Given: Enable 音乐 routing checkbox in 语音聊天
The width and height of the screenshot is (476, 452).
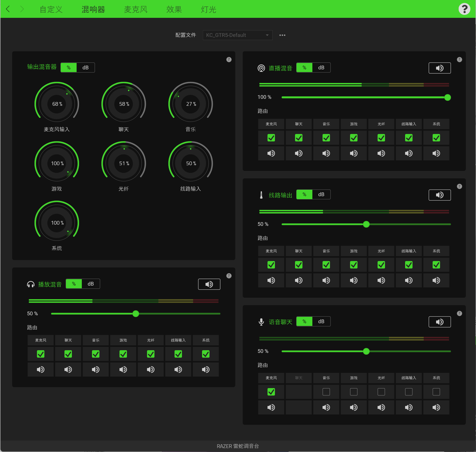Looking at the screenshot, I should point(326,392).
